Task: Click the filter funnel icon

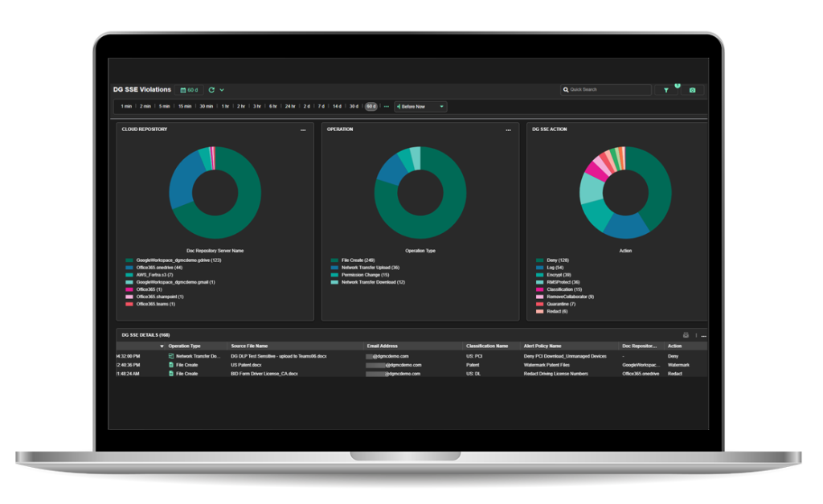Action: [x=665, y=90]
